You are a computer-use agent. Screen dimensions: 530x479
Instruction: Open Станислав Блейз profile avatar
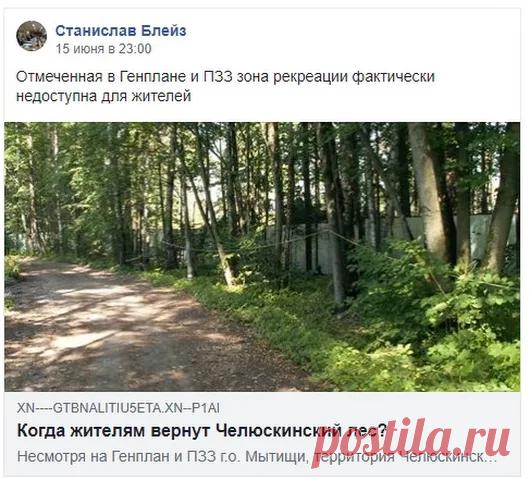[x=31, y=36]
